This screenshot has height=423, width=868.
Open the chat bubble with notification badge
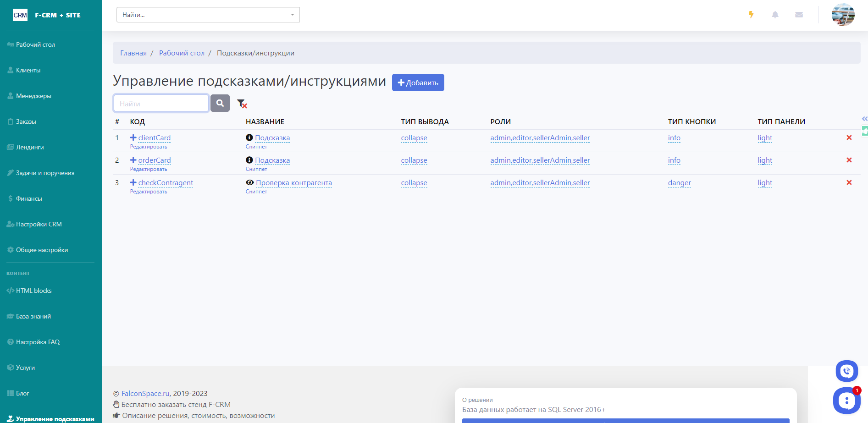click(x=846, y=401)
